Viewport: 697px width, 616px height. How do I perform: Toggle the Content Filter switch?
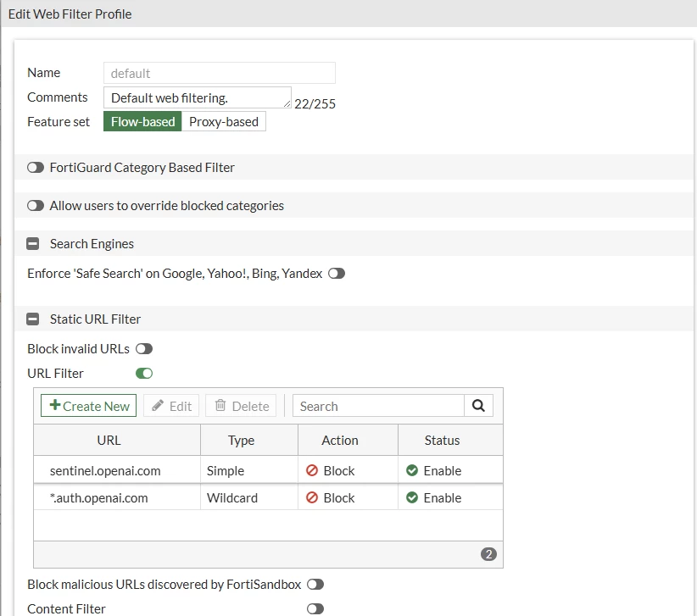point(315,609)
